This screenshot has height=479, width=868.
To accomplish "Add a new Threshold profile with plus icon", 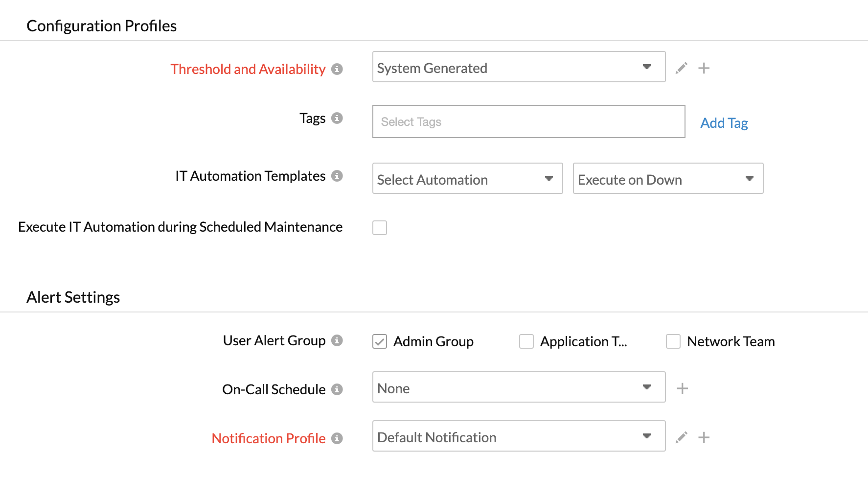I will coord(704,68).
